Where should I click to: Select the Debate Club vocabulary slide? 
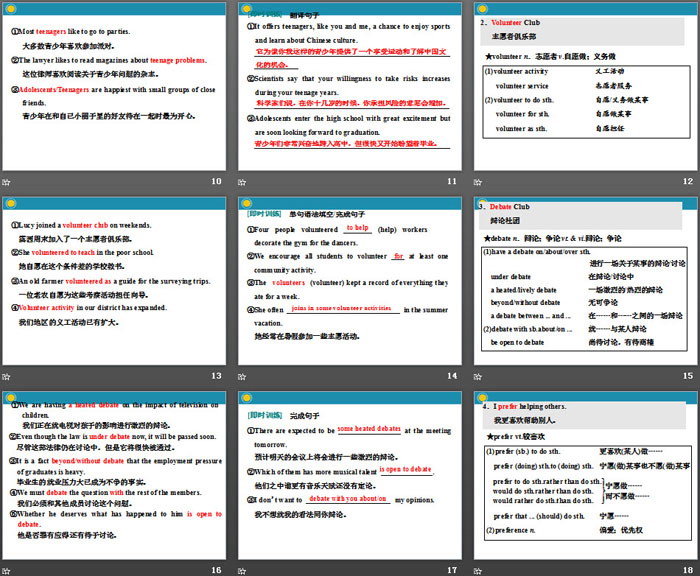584,280
